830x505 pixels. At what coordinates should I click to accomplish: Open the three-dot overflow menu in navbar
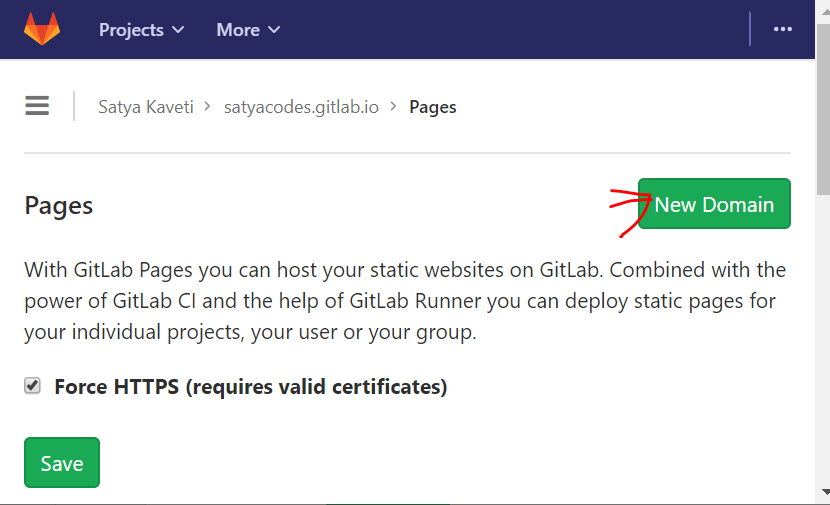[783, 29]
